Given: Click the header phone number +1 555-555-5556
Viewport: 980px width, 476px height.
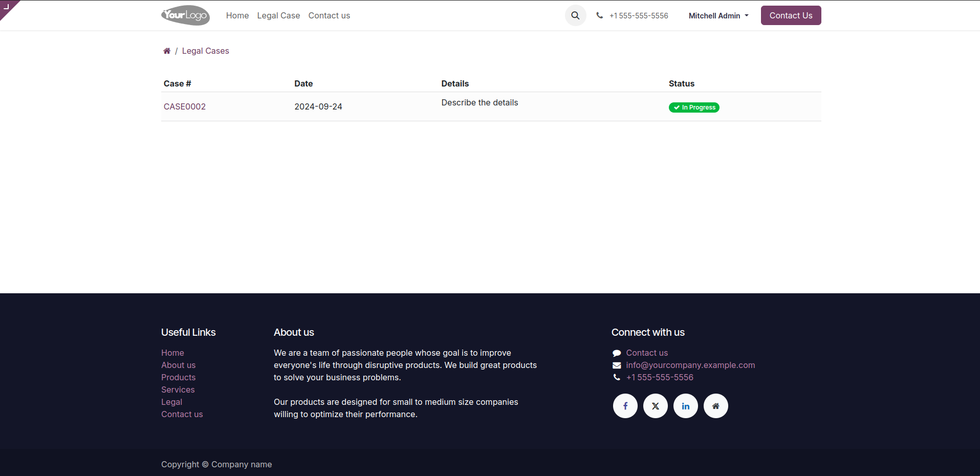Looking at the screenshot, I should pyautogui.click(x=639, y=16).
